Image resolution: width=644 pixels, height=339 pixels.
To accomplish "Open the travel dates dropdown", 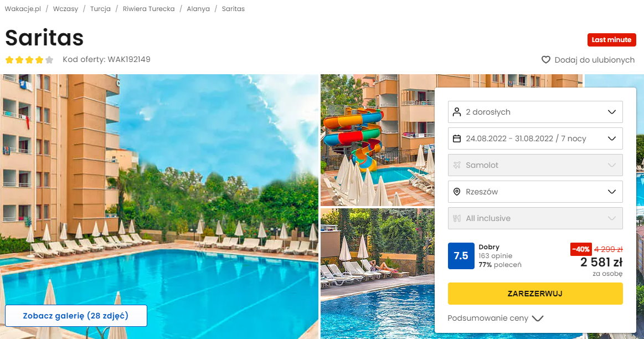I will [535, 138].
